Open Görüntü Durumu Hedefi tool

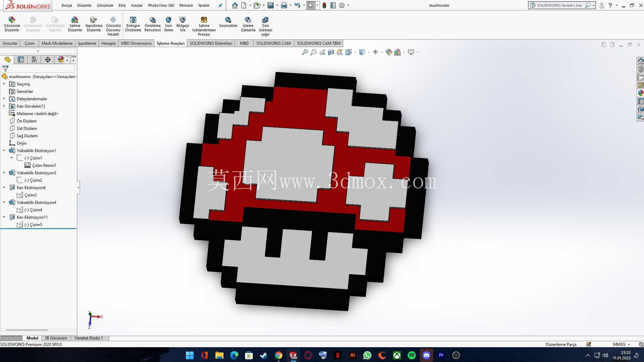[113, 26]
